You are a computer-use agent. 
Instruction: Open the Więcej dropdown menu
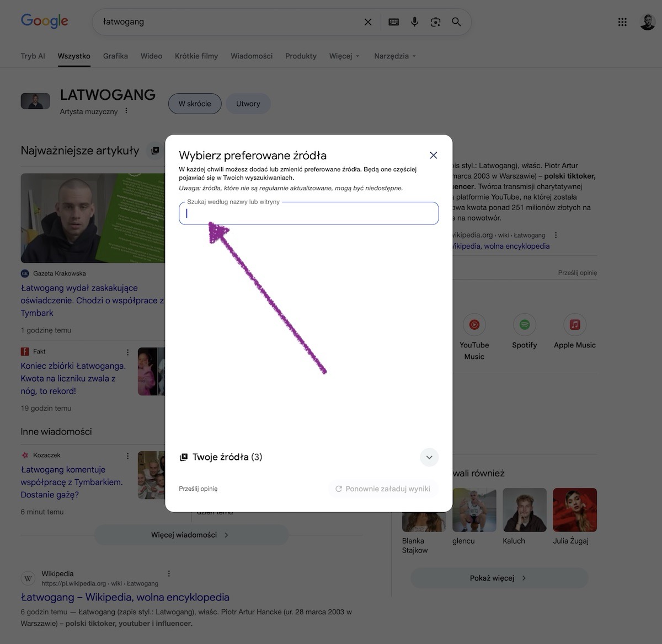pos(344,56)
